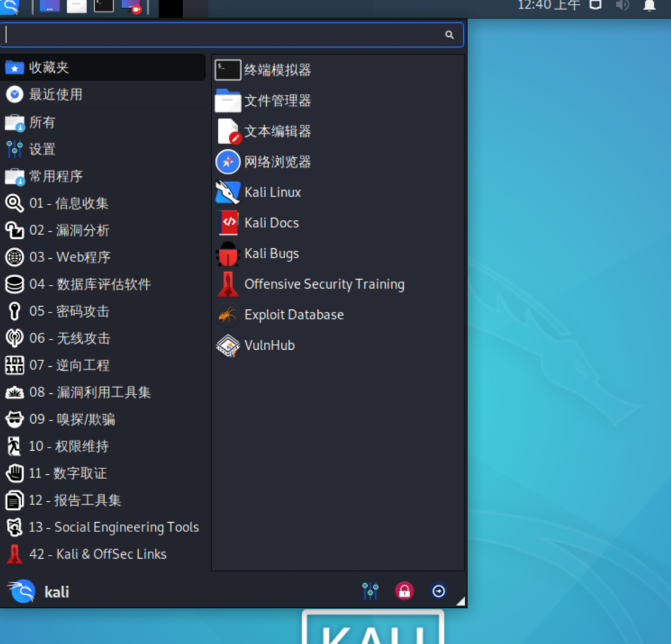The image size is (671, 644).
Task: Click the magnifier search icon in search box
Action: 449,35
